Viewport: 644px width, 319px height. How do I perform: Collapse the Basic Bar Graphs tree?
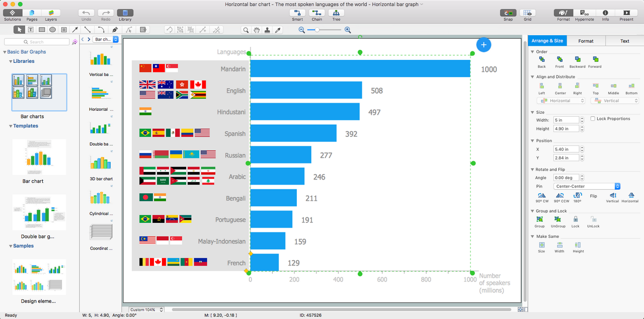point(5,52)
